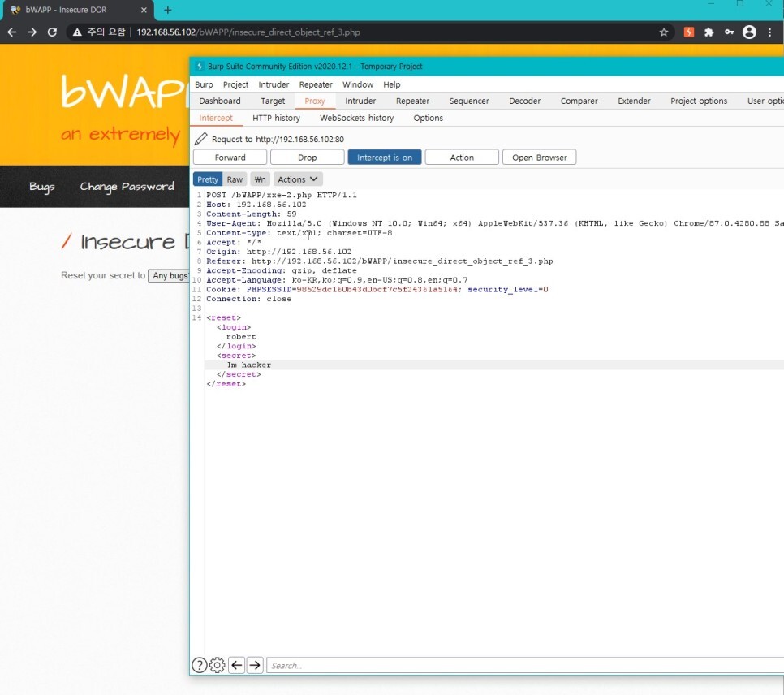Click the browser back arrow
This screenshot has width=784, height=695.
(x=12, y=32)
